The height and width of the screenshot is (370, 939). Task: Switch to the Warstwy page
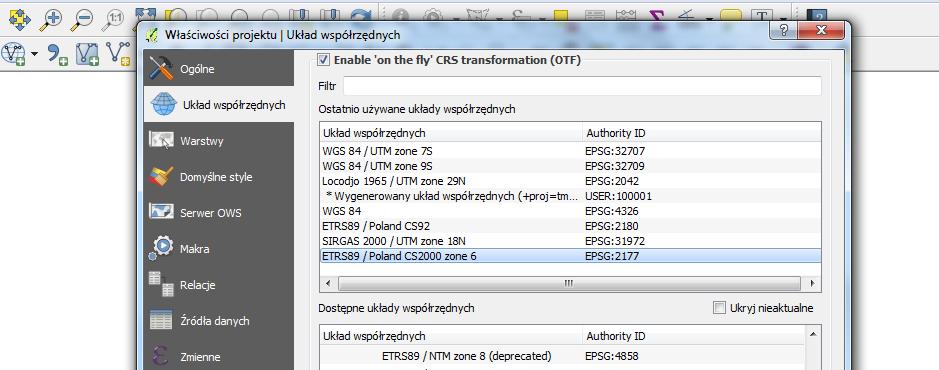pyautogui.click(x=219, y=141)
